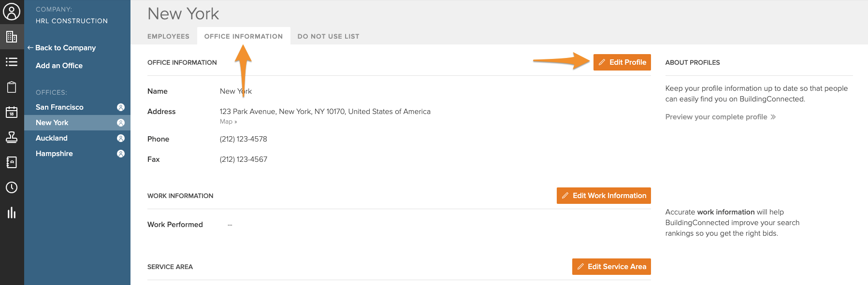Viewport: 868px width, 285px height.
Task: Open the list view icon in sidebar
Action: tap(12, 62)
